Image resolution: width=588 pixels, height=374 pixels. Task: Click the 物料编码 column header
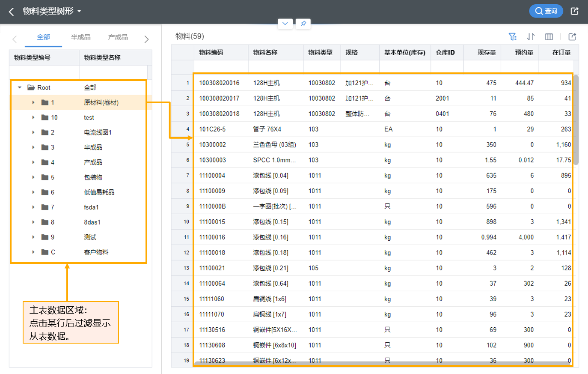(211, 53)
